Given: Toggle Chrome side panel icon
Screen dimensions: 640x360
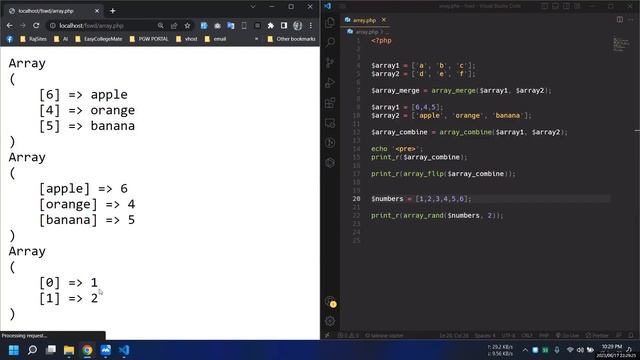Looking at the screenshot, I should coord(284,25).
